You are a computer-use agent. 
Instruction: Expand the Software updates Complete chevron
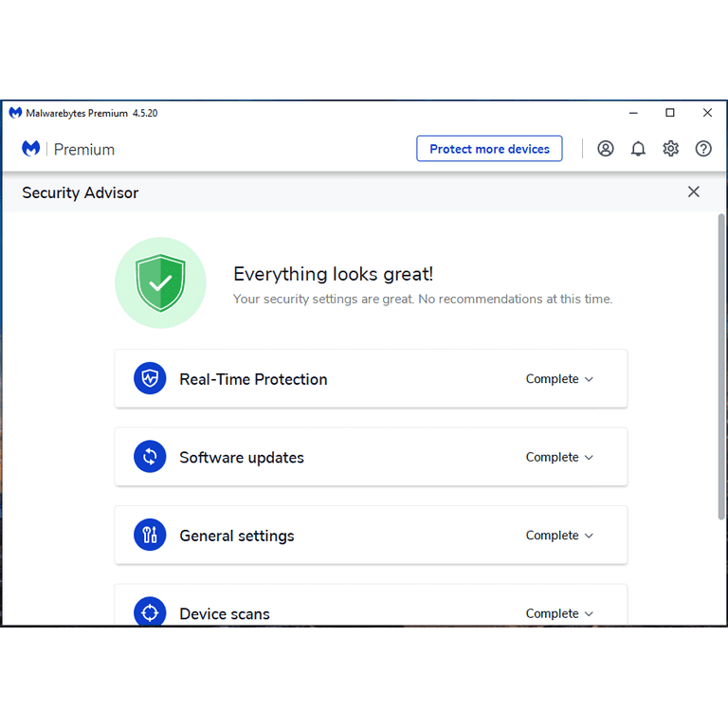point(589,457)
